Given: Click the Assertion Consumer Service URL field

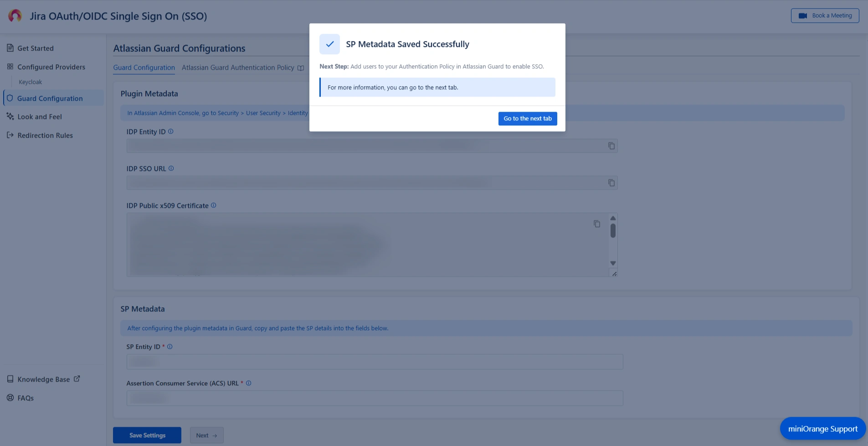Looking at the screenshot, I should (x=375, y=398).
